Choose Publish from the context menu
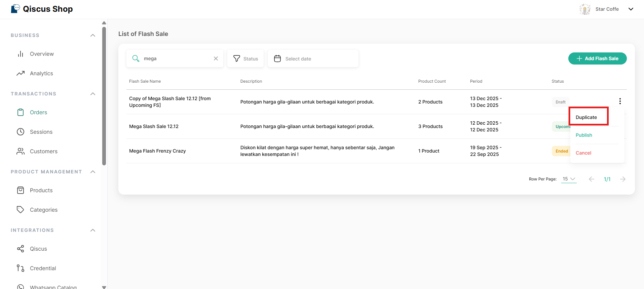This screenshot has height=289, width=644. pyautogui.click(x=584, y=135)
